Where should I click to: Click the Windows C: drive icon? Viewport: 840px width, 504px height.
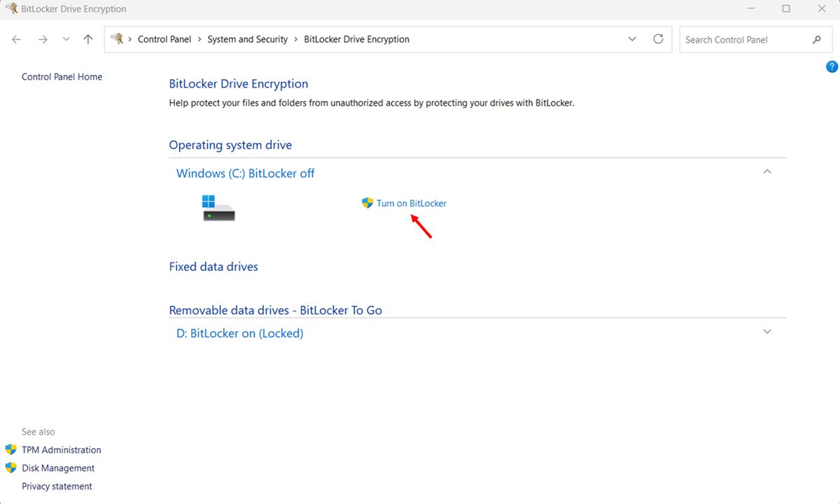(218, 208)
